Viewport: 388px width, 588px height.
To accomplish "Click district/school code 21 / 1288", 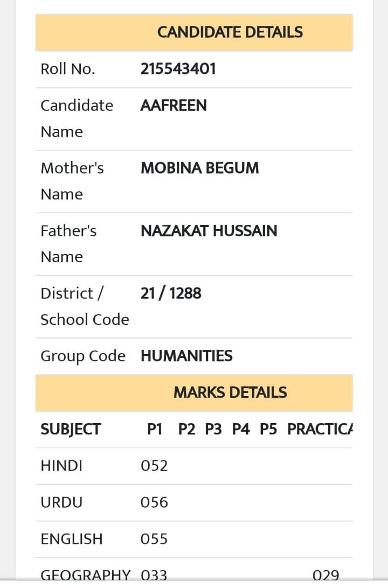I will click(x=171, y=293).
